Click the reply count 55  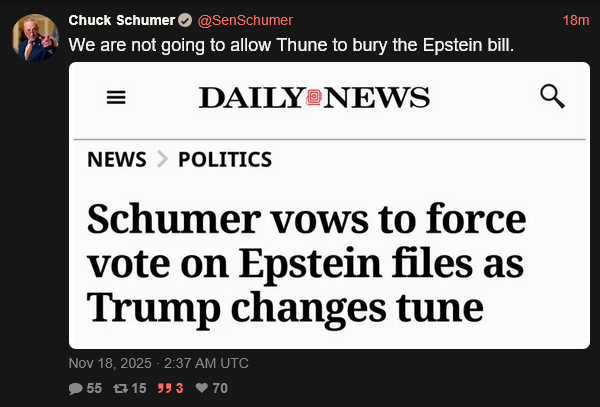(94, 388)
